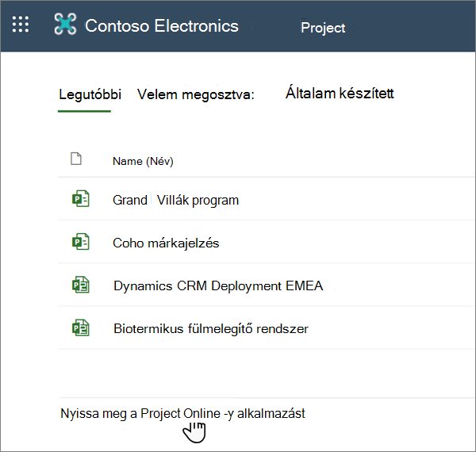Click the project icon for Biotermikus fülmelegítő rendszer
This screenshot has height=452, width=476.
tap(80, 328)
